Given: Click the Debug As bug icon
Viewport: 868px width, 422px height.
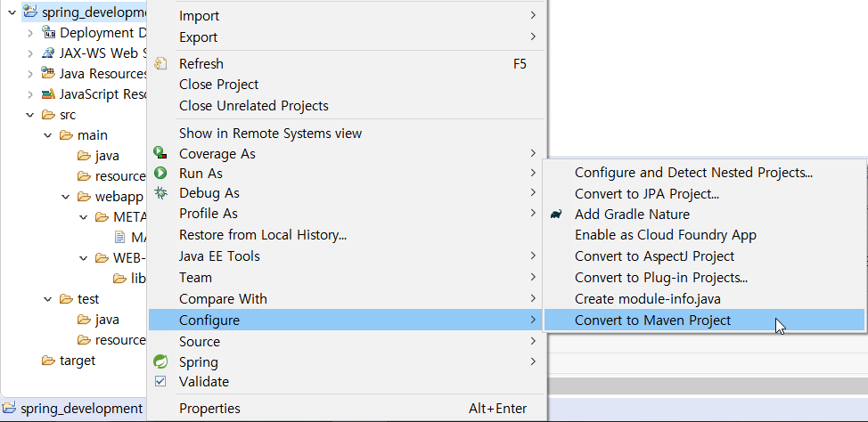Looking at the screenshot, I should click(160, 193).
